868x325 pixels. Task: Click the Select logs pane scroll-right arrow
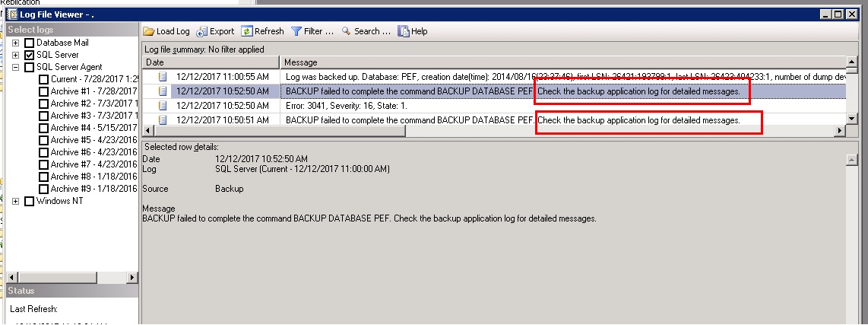131,277
